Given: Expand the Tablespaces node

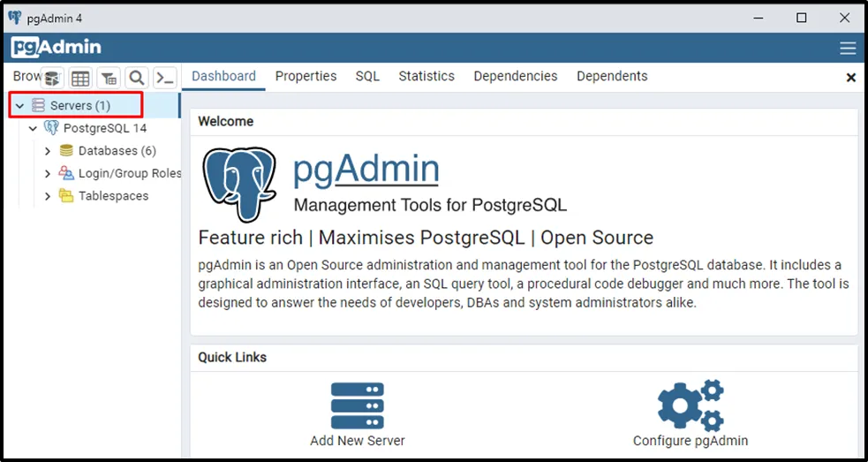Looking at the screenshot, I should 48,196.
